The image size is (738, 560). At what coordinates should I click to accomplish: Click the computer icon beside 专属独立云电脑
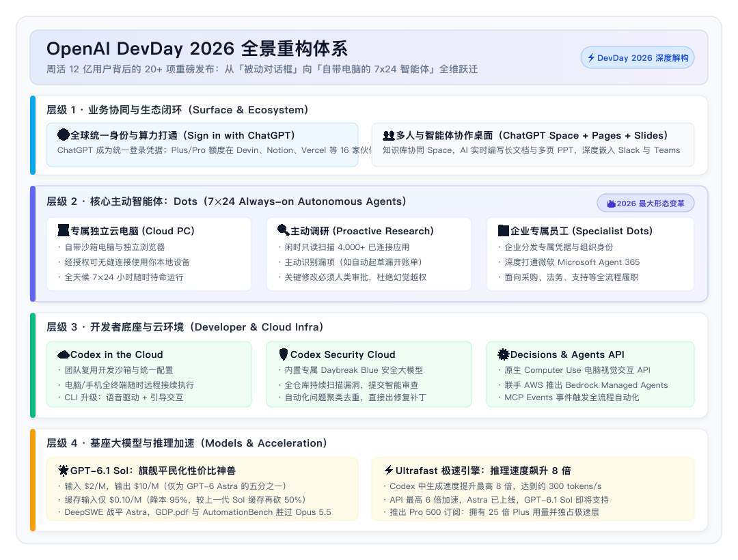[x=64, y=230]
